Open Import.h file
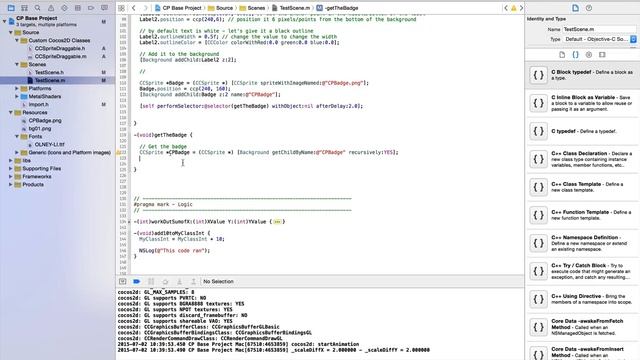This screenshot has width=640, height=360. tap(38, 104)
